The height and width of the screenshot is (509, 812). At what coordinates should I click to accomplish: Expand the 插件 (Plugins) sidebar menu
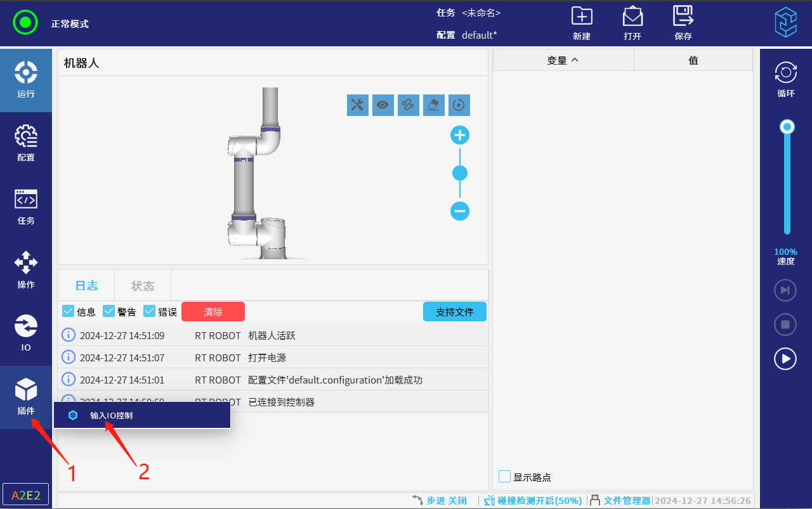click(26, 397)
